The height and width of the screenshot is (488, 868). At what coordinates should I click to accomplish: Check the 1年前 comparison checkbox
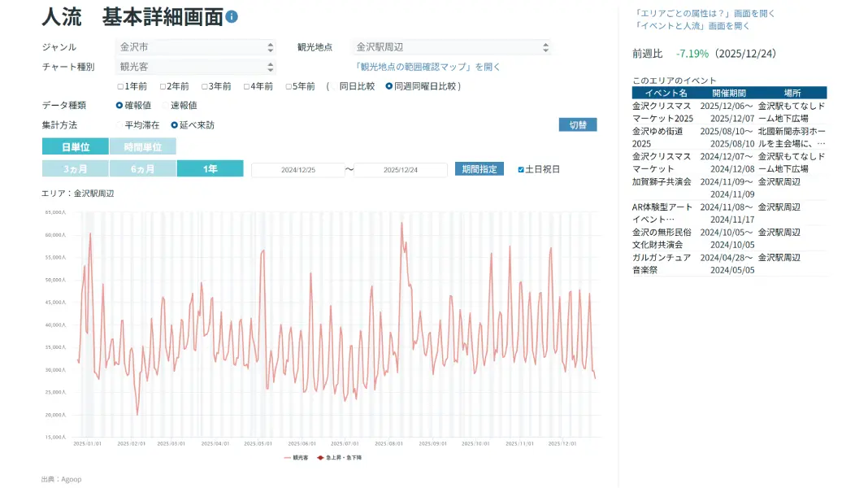(x=120, y=86)
